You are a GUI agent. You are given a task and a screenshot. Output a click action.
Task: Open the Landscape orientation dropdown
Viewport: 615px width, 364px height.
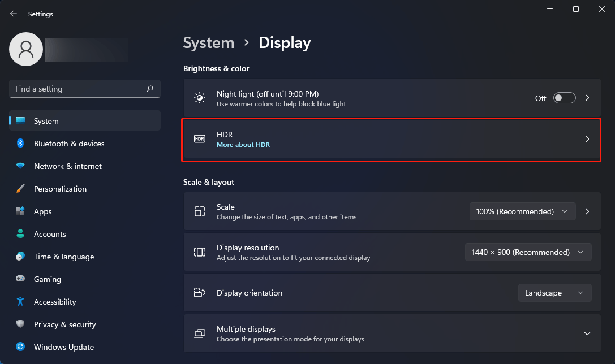(x=554, y=293)
